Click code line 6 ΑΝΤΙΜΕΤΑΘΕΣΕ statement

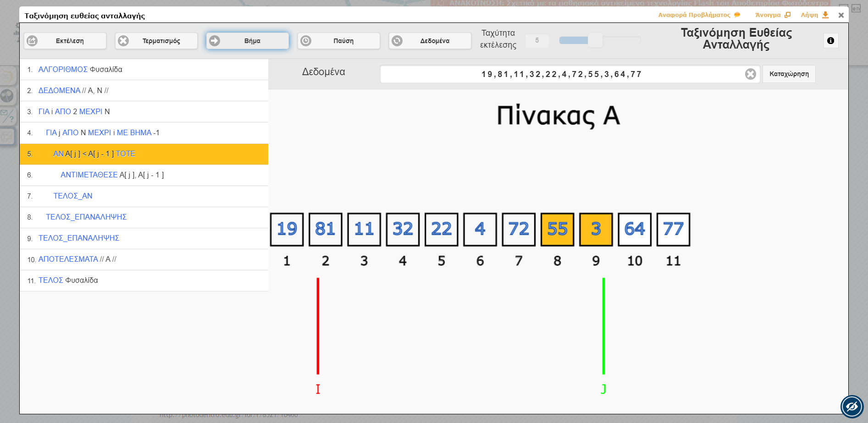144,175
